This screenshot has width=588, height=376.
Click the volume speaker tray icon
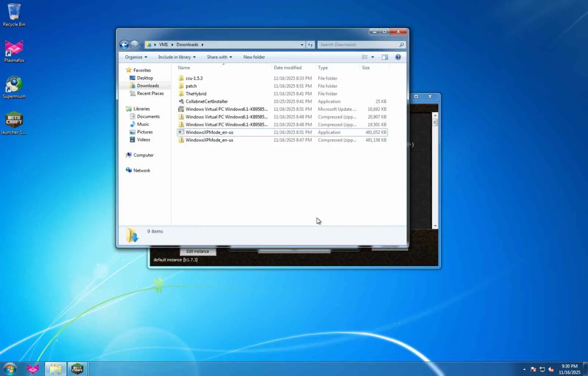pos(551,369)
